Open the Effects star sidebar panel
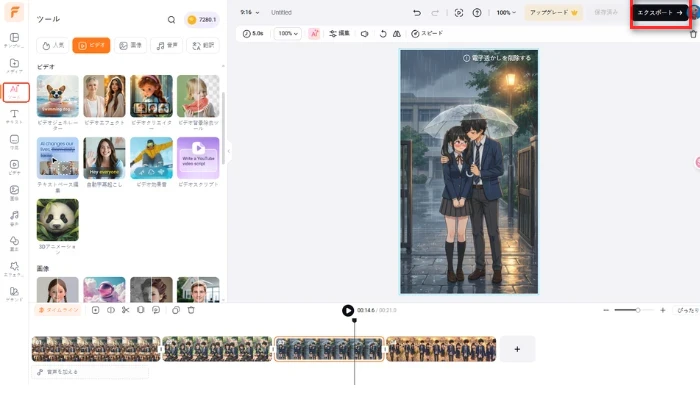 (14, 269)
